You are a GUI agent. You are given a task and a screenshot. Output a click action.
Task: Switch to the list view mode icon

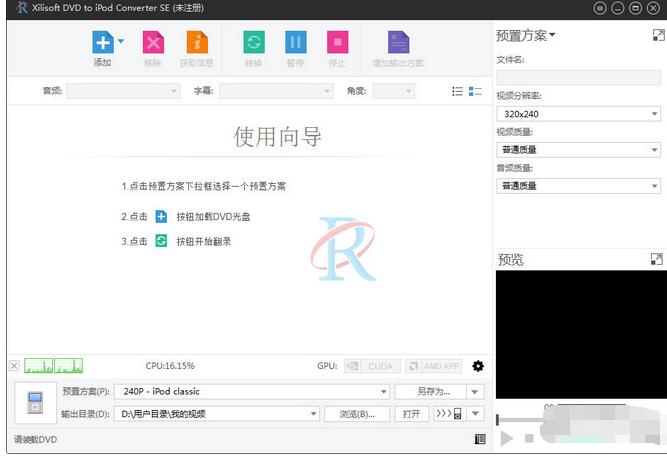click(457, 91)
